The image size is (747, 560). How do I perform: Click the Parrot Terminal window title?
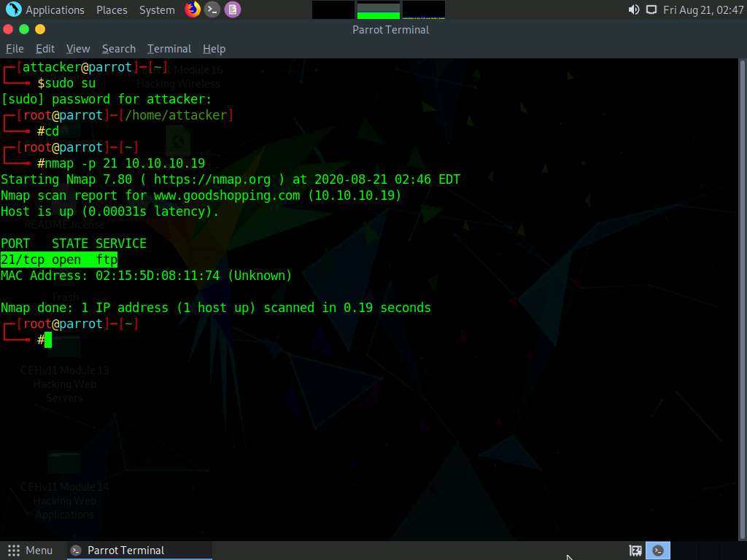coord(391,29)
